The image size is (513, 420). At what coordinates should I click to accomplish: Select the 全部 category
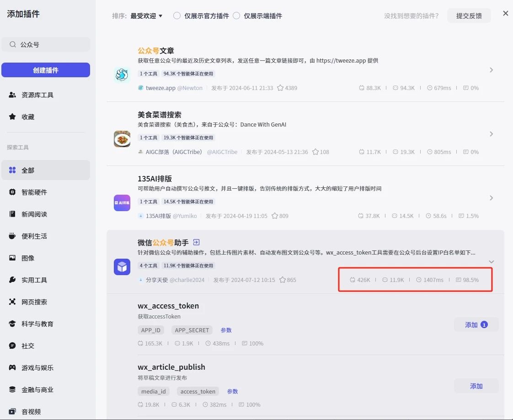point(46,170)
